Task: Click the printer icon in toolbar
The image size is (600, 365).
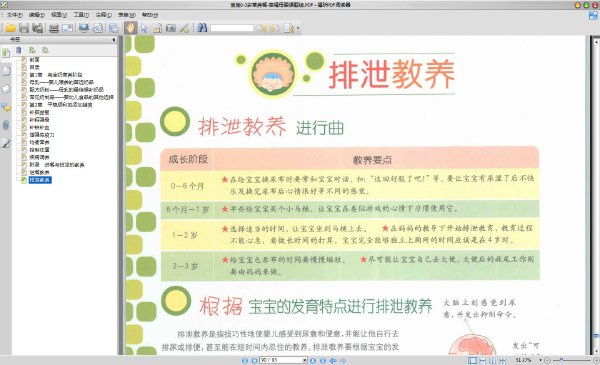Action: 54,28
